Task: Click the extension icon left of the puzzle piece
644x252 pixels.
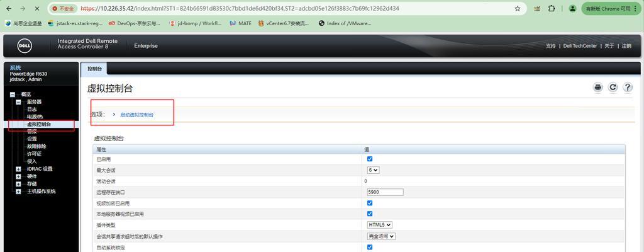Action: [x=537, y=8]
